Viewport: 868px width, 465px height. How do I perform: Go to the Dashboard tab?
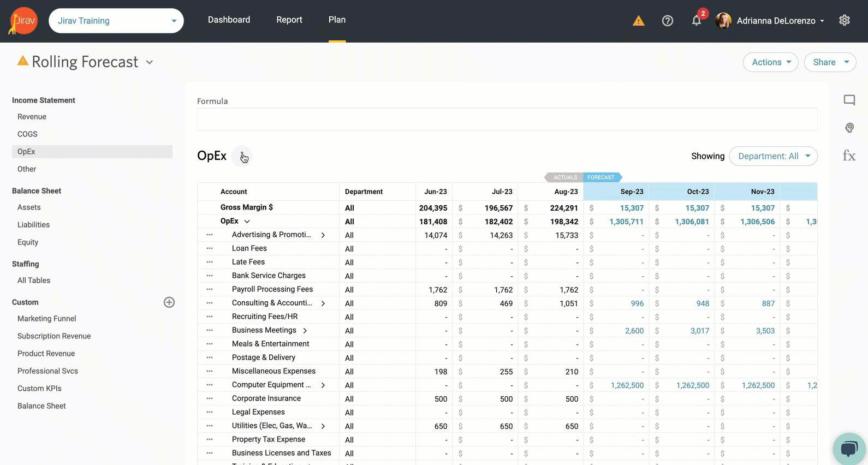click(229, 20)
